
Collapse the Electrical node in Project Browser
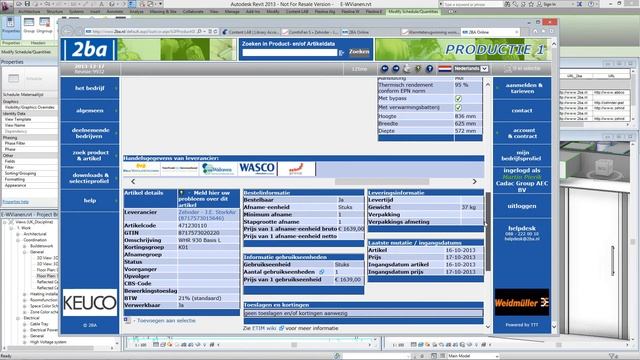coord(18,318)
